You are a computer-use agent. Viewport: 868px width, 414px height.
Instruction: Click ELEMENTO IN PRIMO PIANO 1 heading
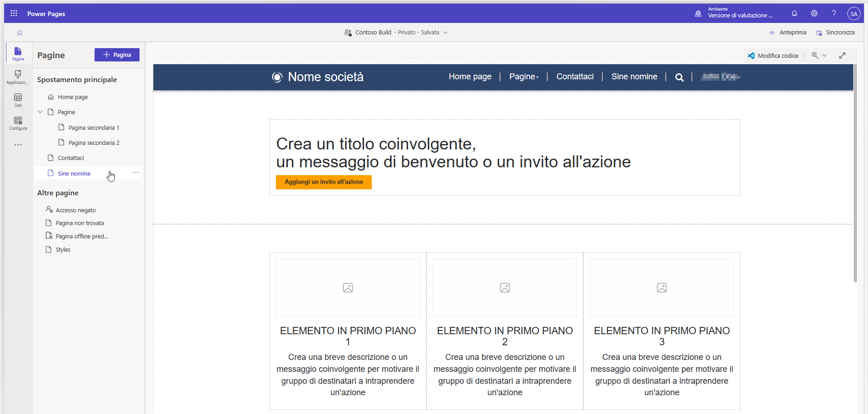pos(348,336)
